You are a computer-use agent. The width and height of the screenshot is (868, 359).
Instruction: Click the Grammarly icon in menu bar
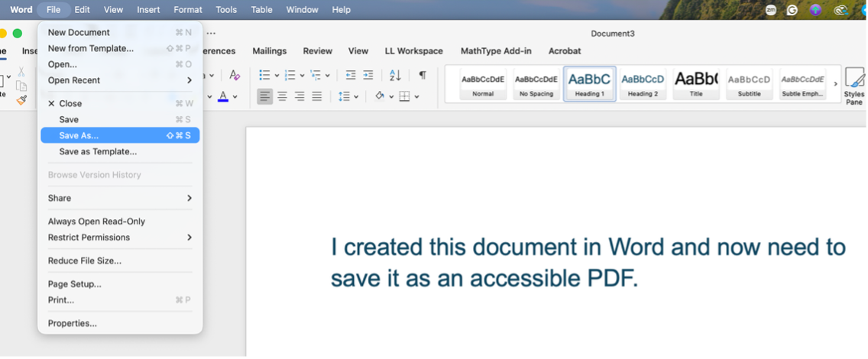point(792,9)
